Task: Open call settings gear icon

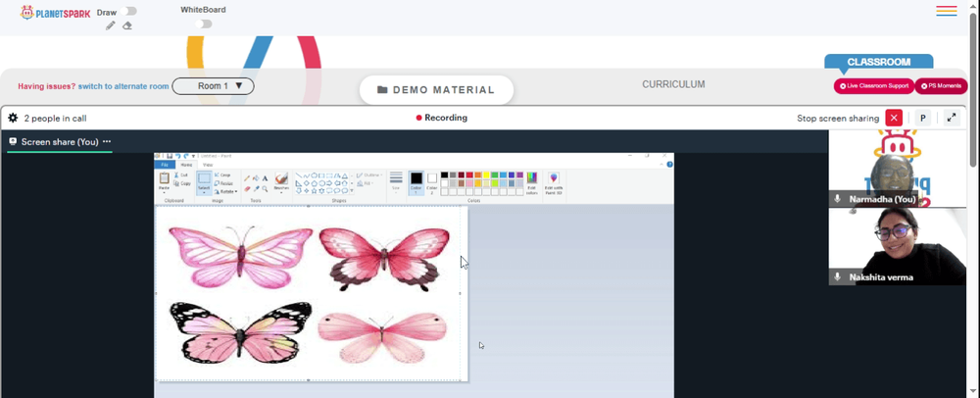Action: 13,118
